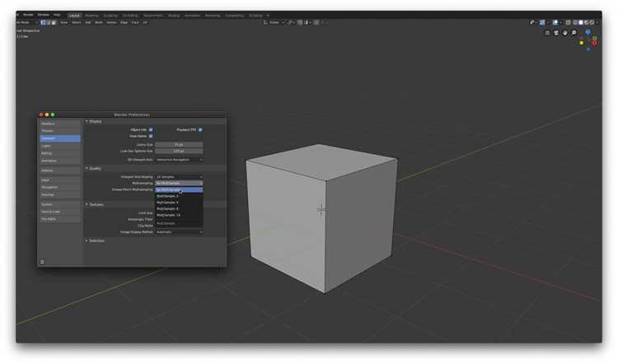
Task: Open the Render menu
Action: click(x=28, y=15)
